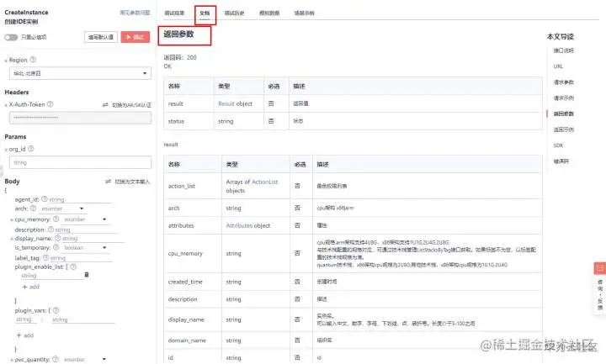Jump to sixth entry in article navigation
Screen dimensions: 606x364
[x=563, y=129]
